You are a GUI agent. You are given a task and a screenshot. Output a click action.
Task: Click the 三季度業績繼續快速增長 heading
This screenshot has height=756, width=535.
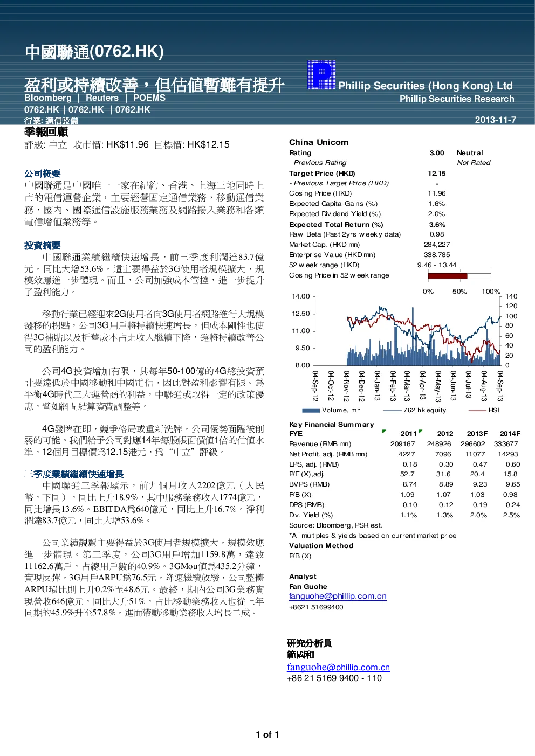coord(74,474)
